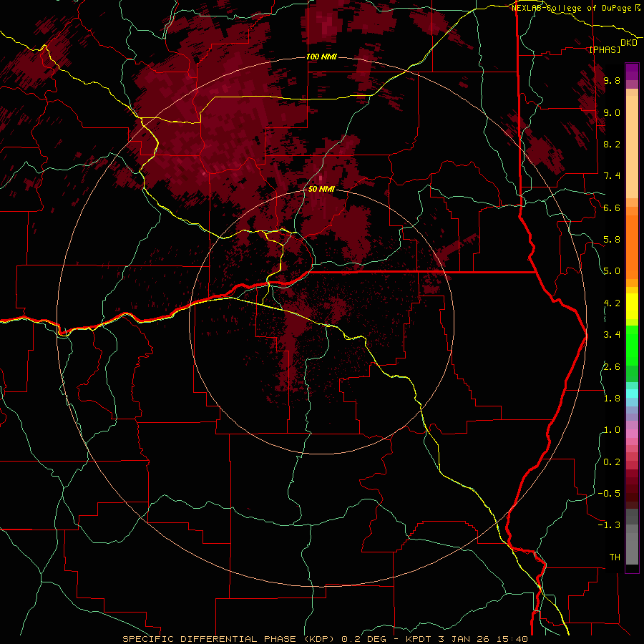Click the 100 NMI range ring label
Image resolution: width=644 pixels, height=644 pixels.
pos(321,57)
